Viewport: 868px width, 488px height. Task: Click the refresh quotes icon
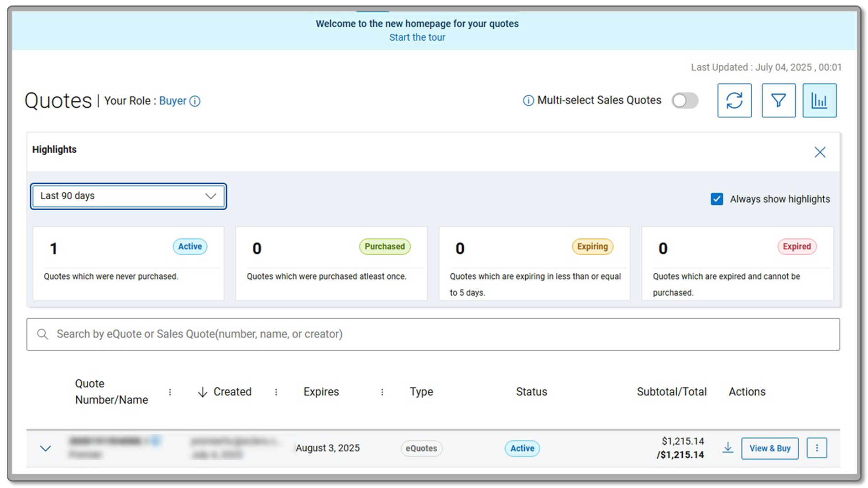click(734, 100)
